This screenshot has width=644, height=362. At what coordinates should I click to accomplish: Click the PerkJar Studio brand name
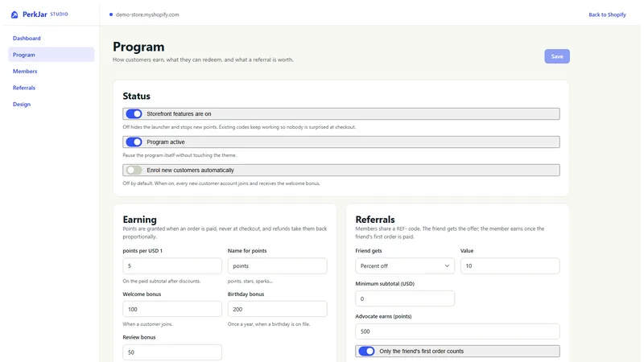[x=45, y=14]
